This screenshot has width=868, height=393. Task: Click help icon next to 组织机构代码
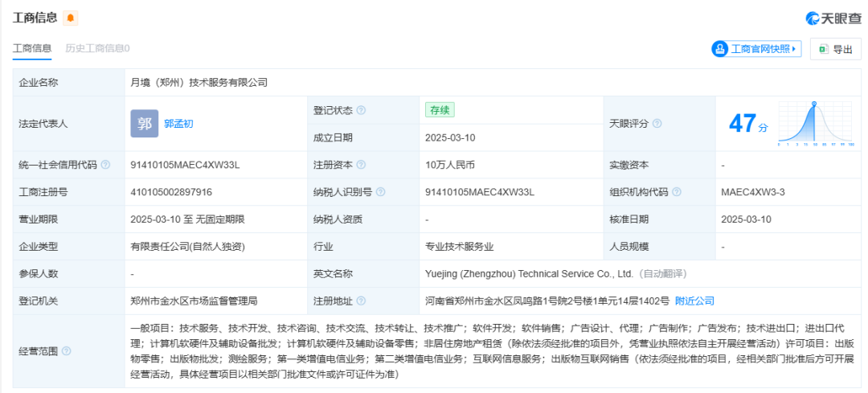click(677, 192)
